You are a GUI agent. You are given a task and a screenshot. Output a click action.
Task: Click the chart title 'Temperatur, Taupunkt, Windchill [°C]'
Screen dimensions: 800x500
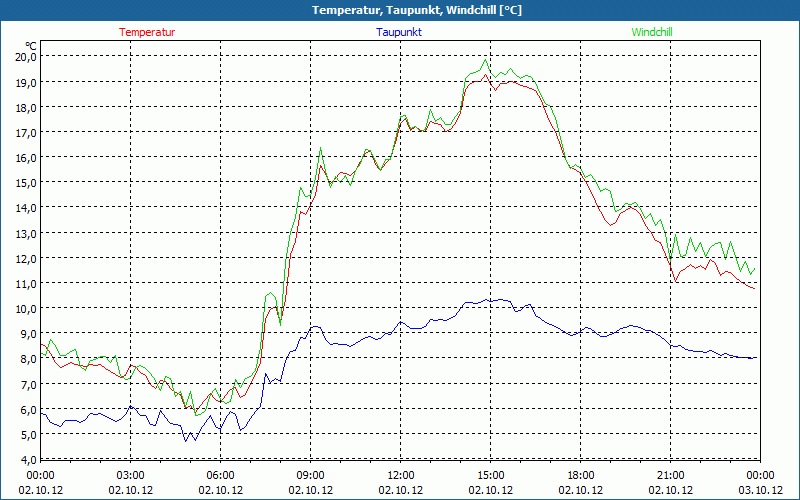pyautogui.click(x=417, y=10)
